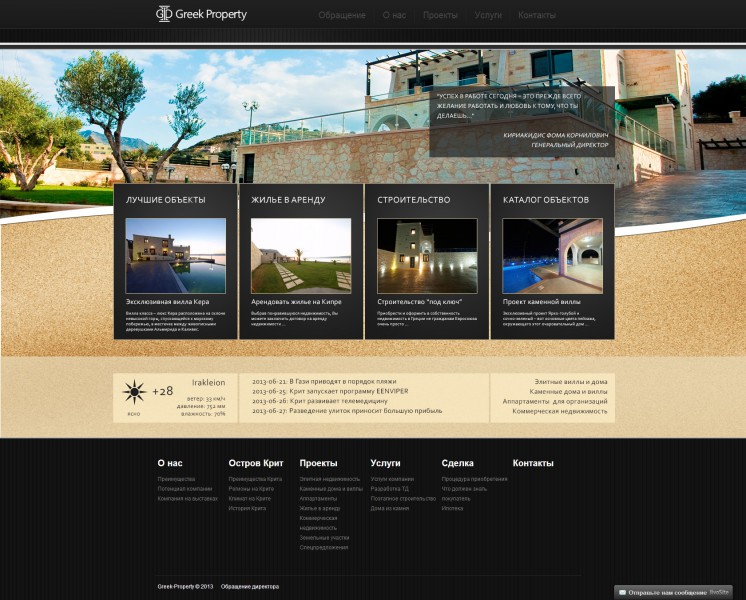Click the Лучшие объекты card heading
This screenshot has width=746, height=600.
(x=166, y=200)
